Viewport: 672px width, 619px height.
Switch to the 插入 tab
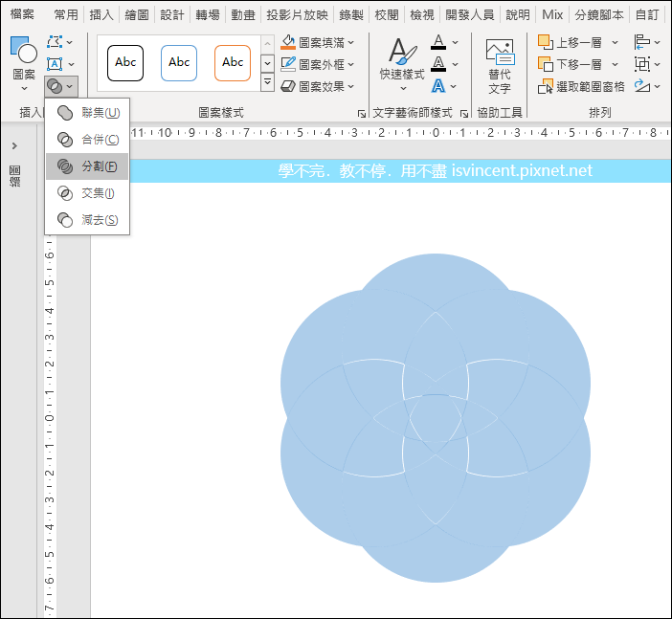[x=101, y=15]
